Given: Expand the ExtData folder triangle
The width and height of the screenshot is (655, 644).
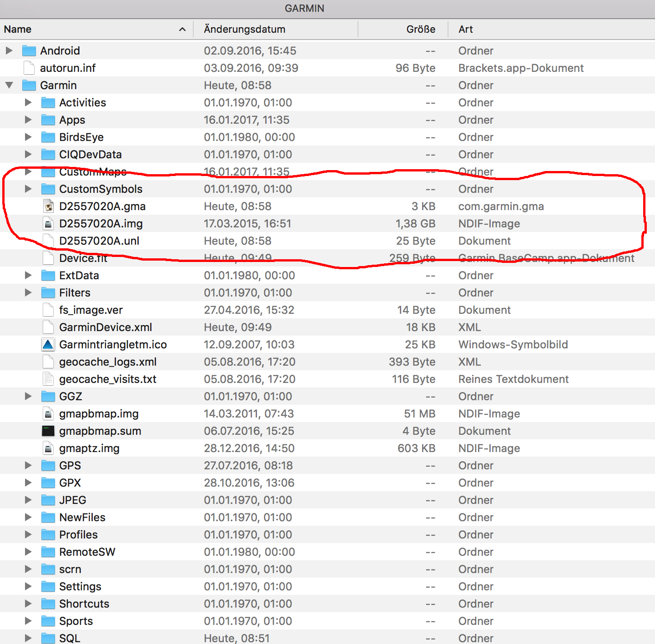Looking at the screenshot, I should coord(28,275).
